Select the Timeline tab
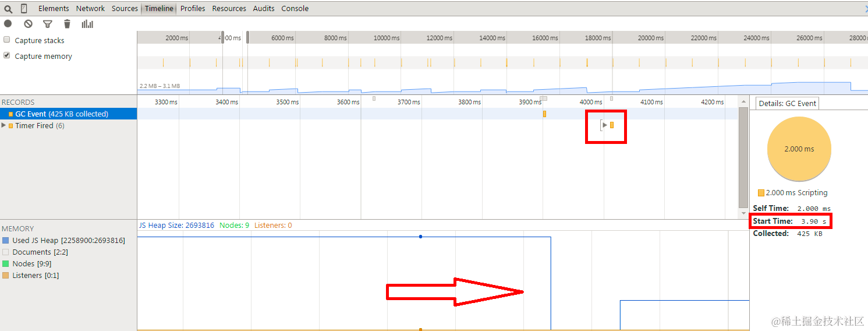This screenshot has height=331, width=868. pyautogui.click(x=159, y=9)
